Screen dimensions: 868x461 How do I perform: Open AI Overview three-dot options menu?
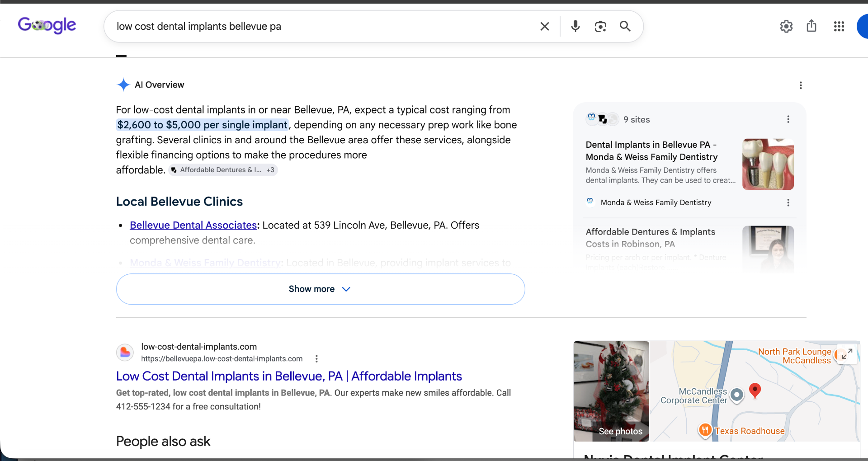tap(801, 85)
